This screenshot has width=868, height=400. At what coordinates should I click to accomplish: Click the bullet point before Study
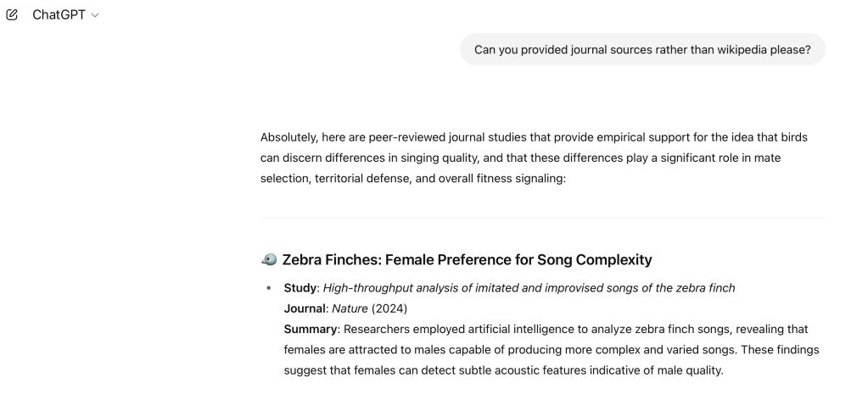point(269,289)
